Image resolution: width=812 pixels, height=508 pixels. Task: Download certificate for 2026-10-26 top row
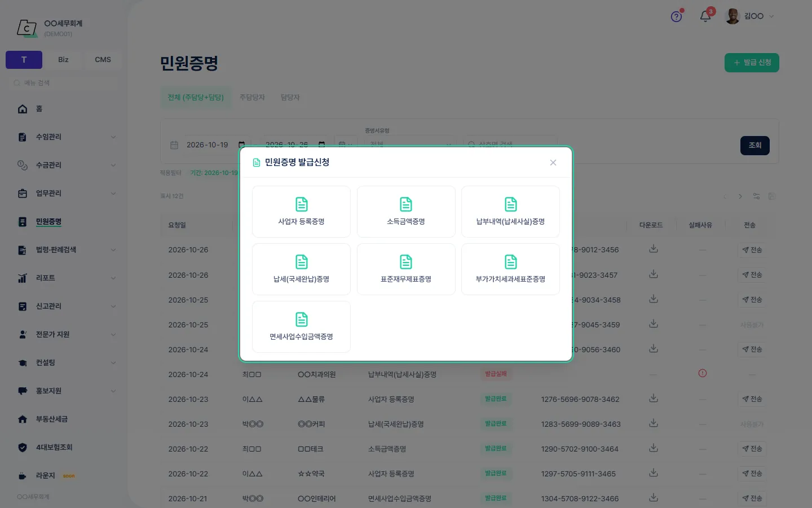click(x=654, y=249)
